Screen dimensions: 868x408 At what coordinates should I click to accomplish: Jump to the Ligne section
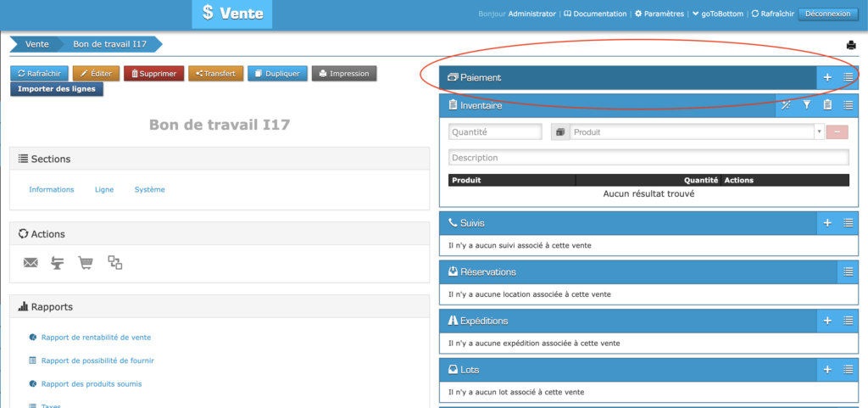104,189
